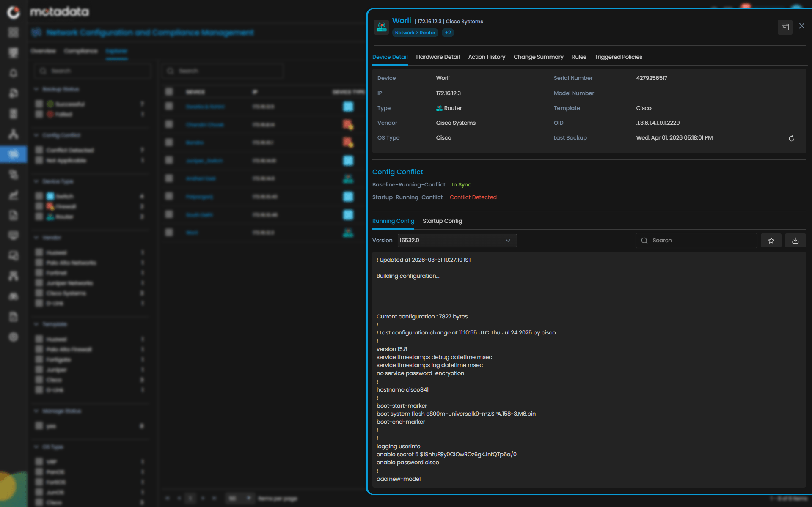Refresh the Last Backup timestamp
The height and width of the screenshot is (507, 812).
(x=791, y=138)
